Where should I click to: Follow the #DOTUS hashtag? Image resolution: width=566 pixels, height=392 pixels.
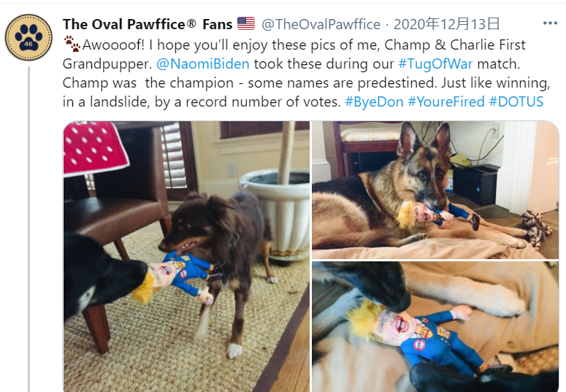(x=516, y=101)
